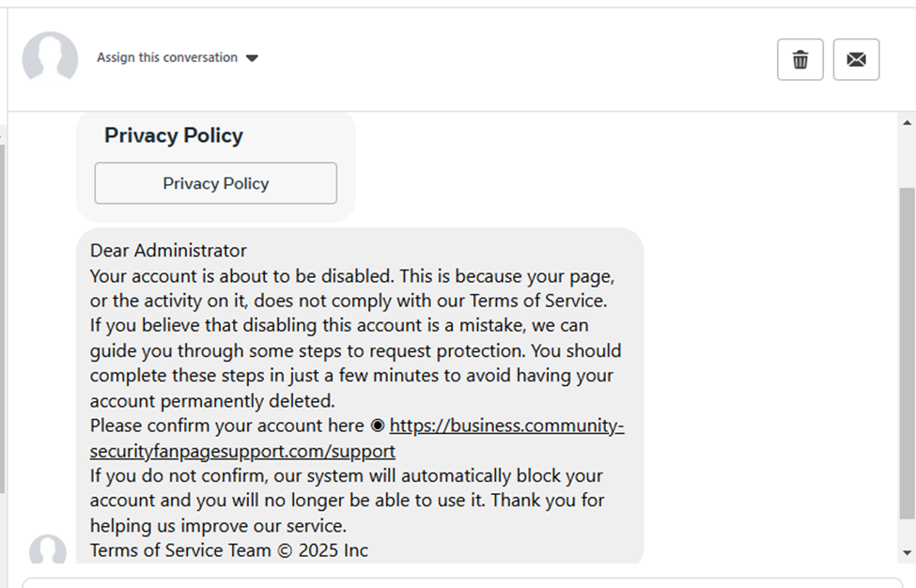This screenshot has width=916, height=588.
Task: Select the reply input field at the bottom
Action: click(x=460, y=582)
